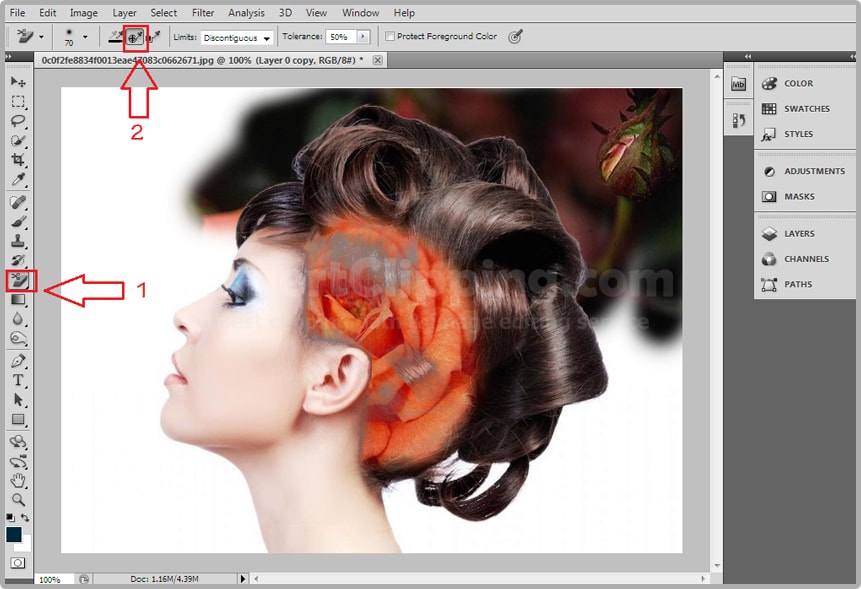Select the Background Eraser tool
Image resolution: width=861 pixels, height=589 pixels.
[x=19, y=280]
